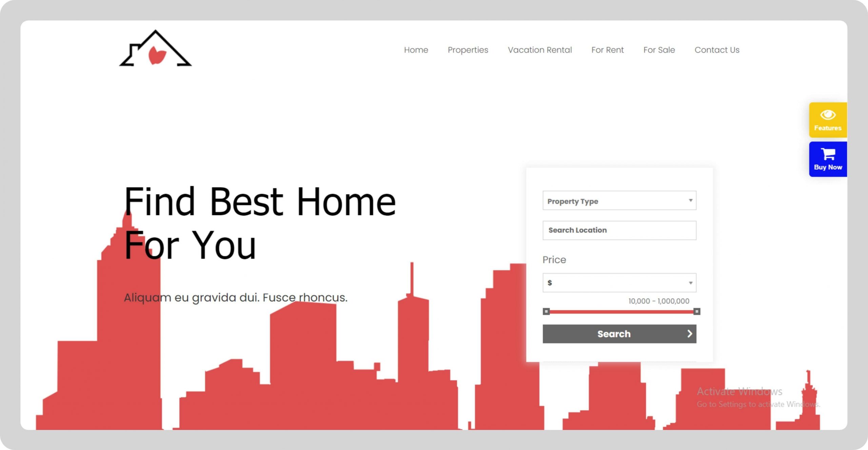Click the search arrow icon in Search button
868x450 pixels.
(x=688, y=334)
